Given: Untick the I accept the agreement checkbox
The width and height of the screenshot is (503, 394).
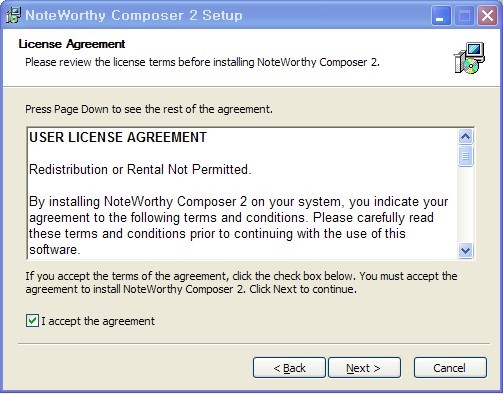Looking at the screenshot, I should (32, 321).
